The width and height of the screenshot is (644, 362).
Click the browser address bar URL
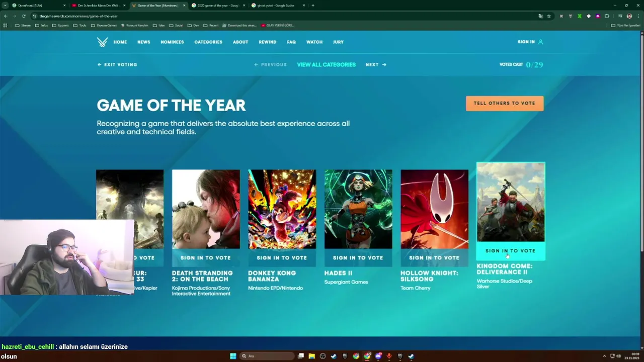click(x=78, y=16)
